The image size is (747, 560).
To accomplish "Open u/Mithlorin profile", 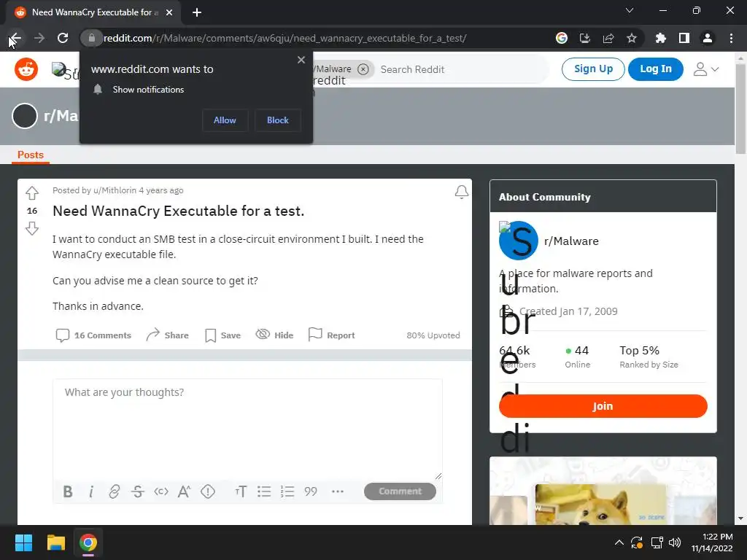I will 115,190.
